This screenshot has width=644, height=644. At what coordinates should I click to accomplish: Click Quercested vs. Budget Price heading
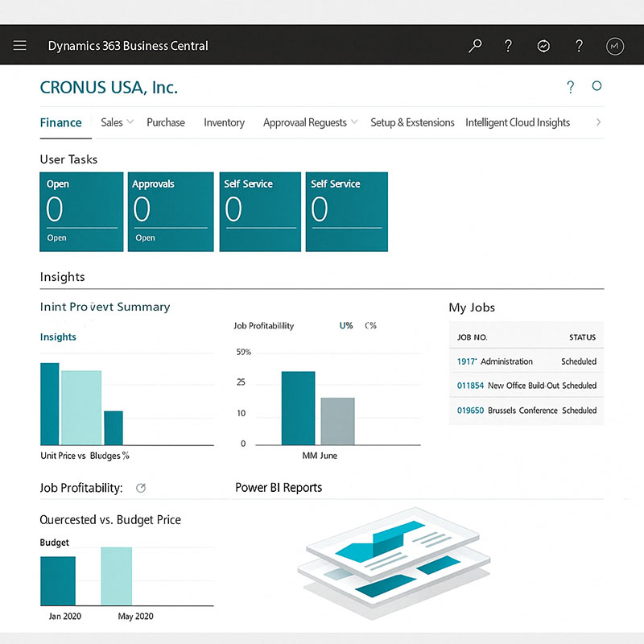click(x=110, y=519)
